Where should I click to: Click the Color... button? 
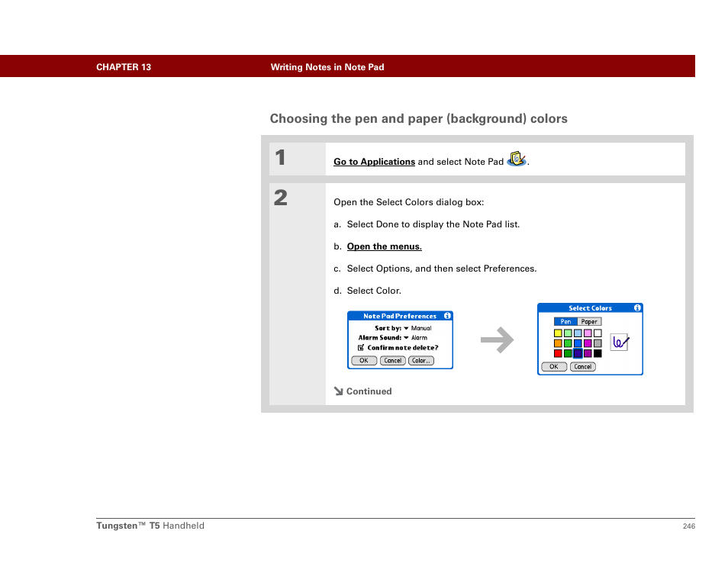click(421, 361)
